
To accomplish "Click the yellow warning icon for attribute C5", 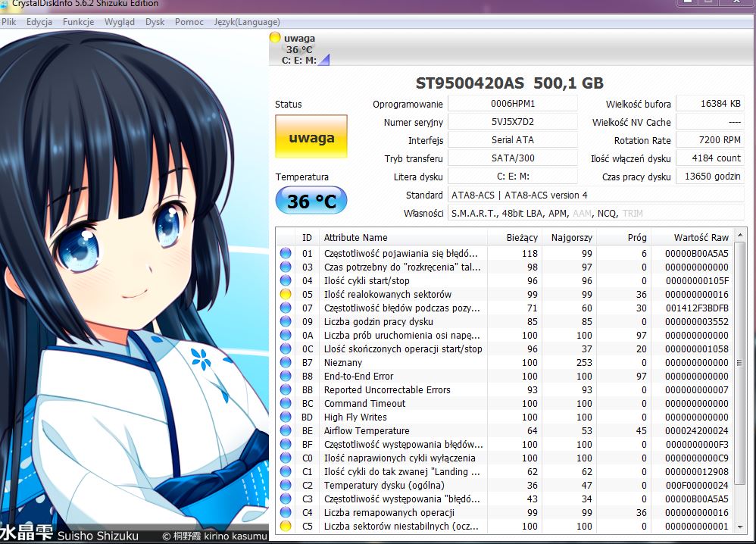I will (286, 526).
